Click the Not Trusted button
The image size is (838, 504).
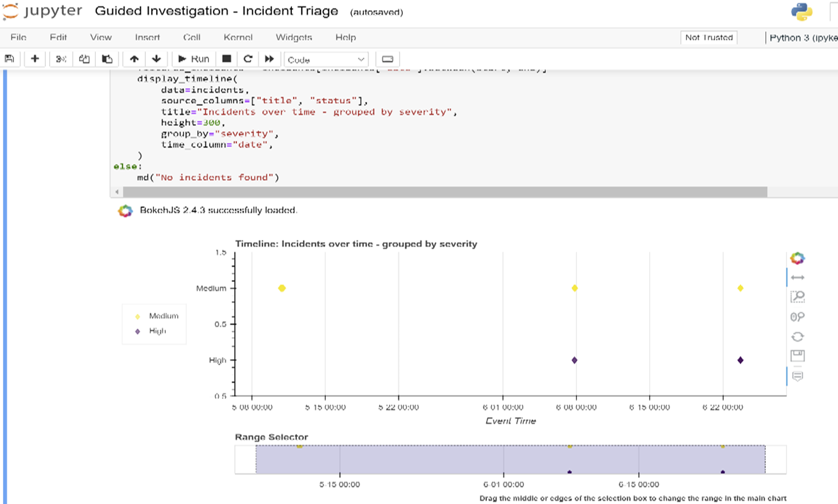tap(708, 37)
